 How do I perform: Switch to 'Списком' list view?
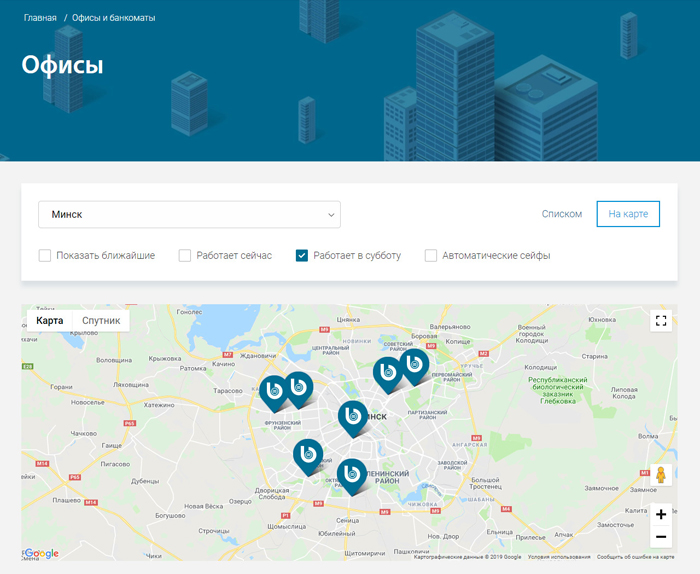click(x=561, y=214)
